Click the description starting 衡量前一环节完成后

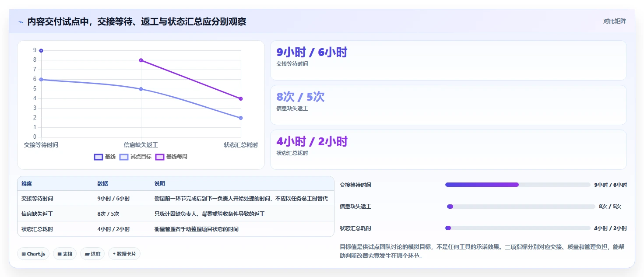point(241,199)
